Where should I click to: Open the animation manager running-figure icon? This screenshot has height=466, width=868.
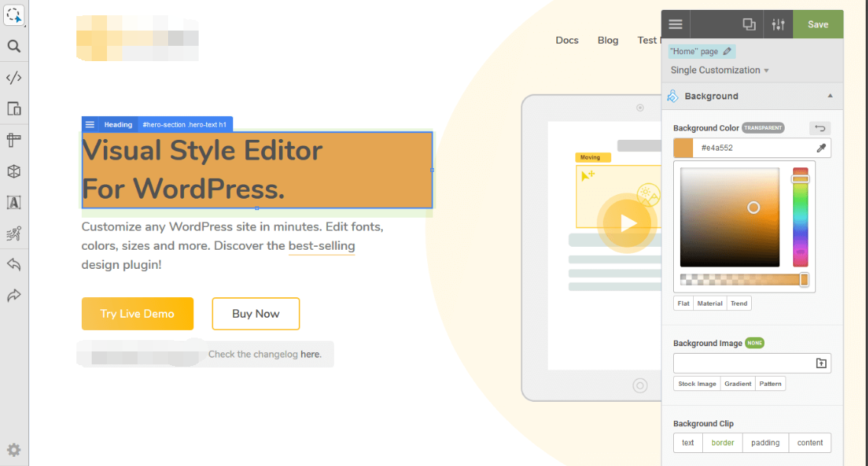click(x=14, y=234)
